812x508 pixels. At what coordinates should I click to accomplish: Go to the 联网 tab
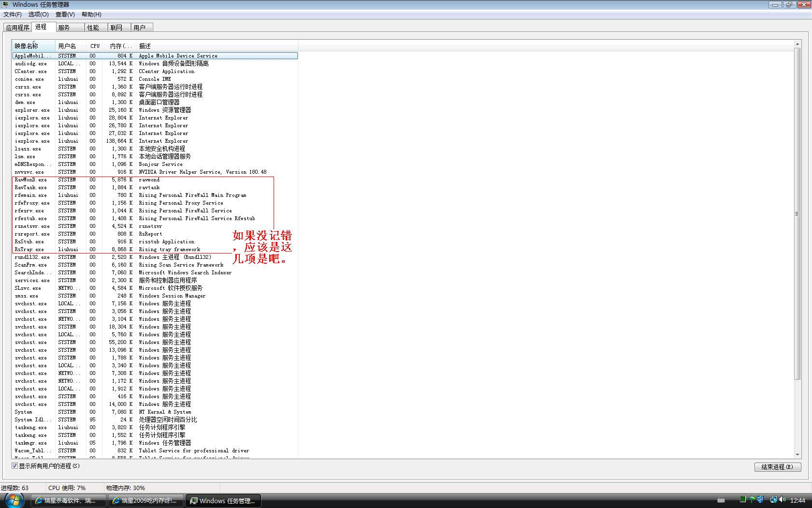pyautogui.click(x=119, y=28)
